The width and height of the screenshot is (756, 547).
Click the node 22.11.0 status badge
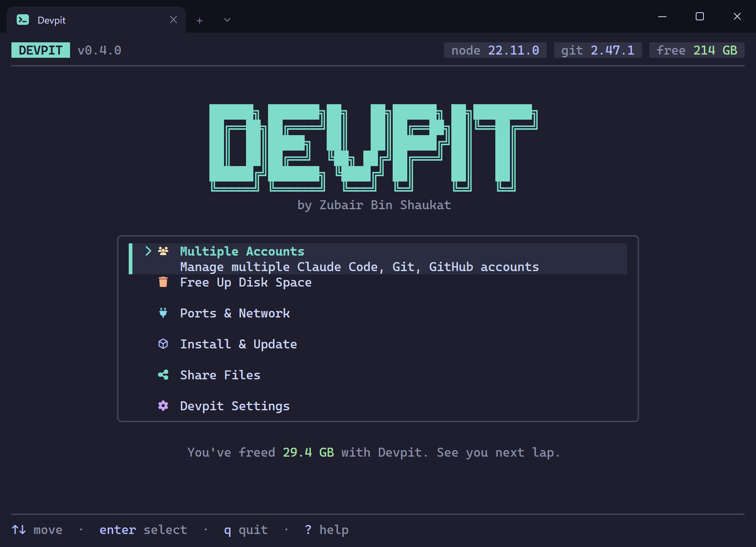pyautogui.click(x=495, y=50)
